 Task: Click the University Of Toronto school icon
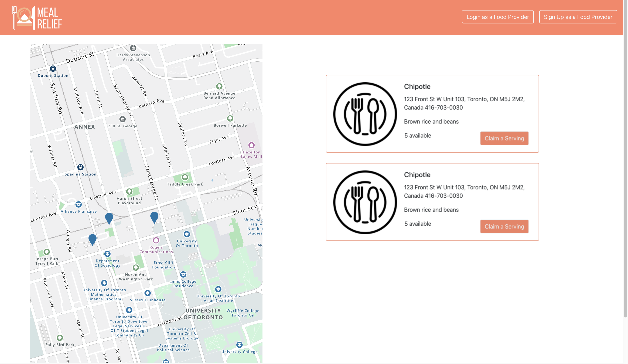(187, 234)
